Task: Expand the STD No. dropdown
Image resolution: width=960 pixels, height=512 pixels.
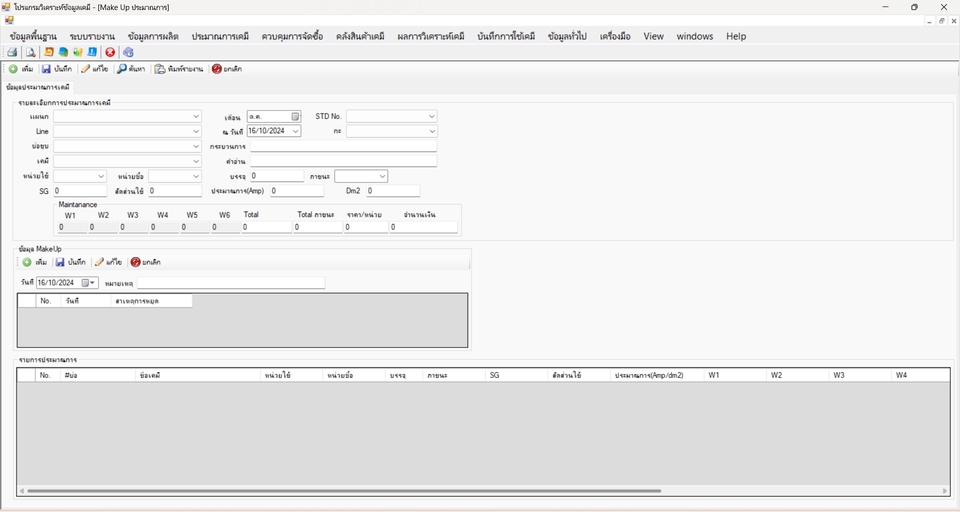Action: coord(432,116)
